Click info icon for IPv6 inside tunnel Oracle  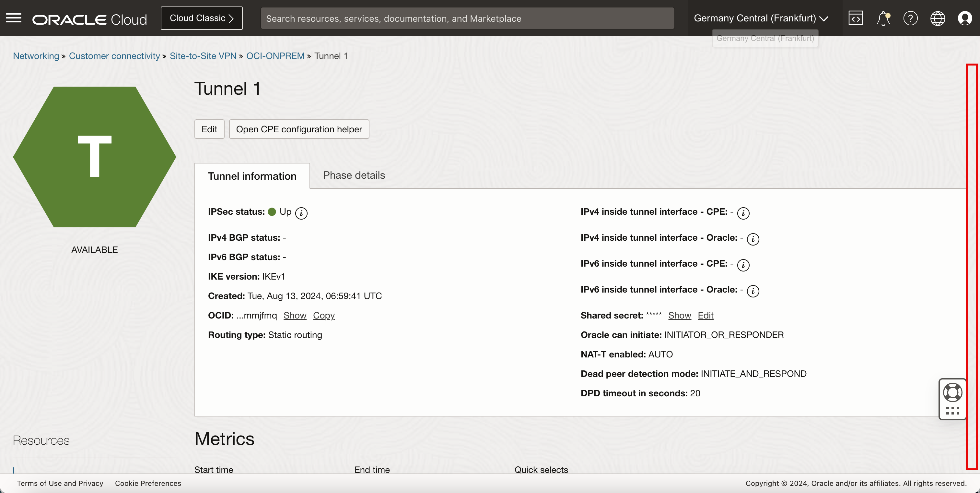[753, 291]
